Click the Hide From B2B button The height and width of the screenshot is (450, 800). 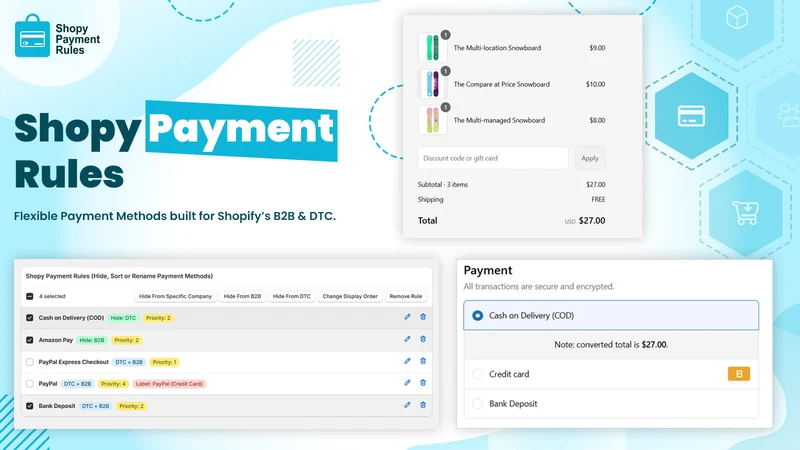pos(242,296)
